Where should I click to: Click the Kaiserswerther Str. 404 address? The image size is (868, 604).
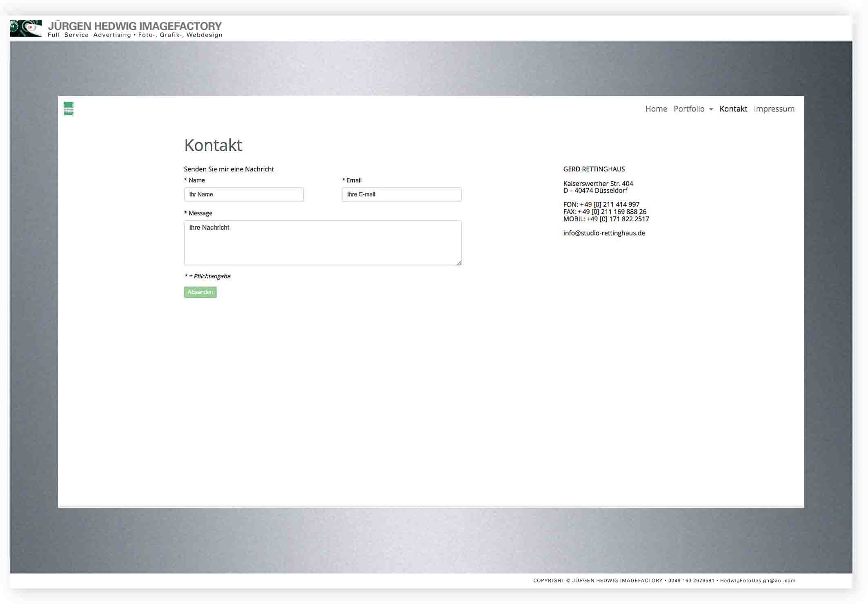(x=598, y=184)
